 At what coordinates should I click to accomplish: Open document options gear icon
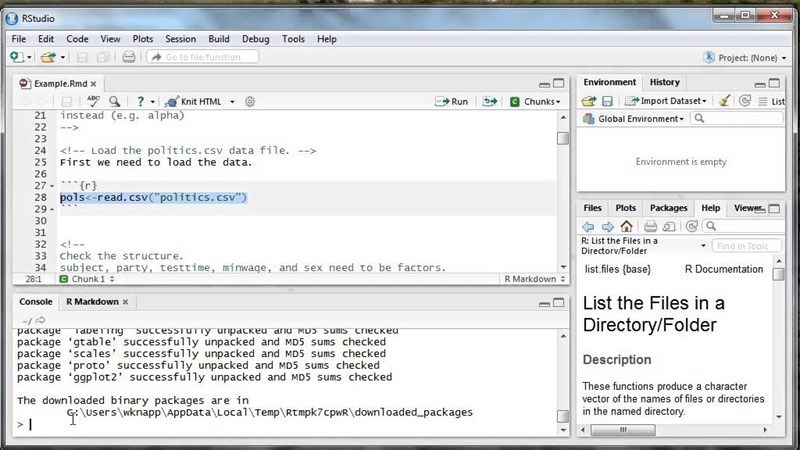tap(249, 102)
